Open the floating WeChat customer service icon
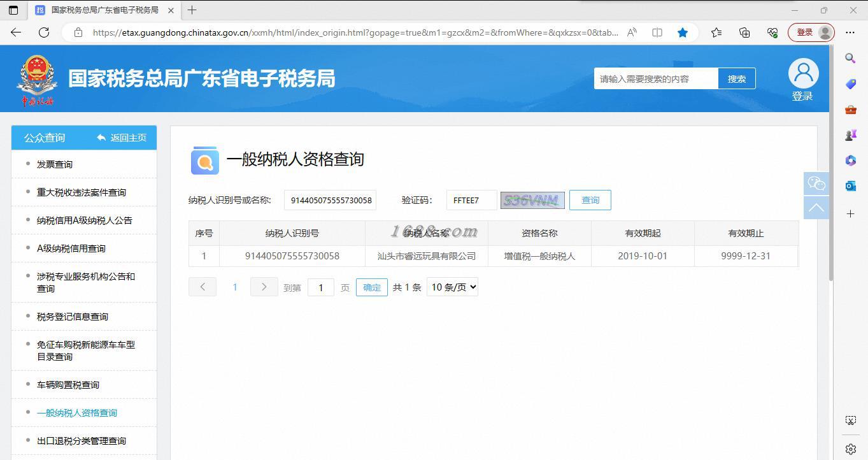Screen dimensions: 868x460 pos(816,184)
